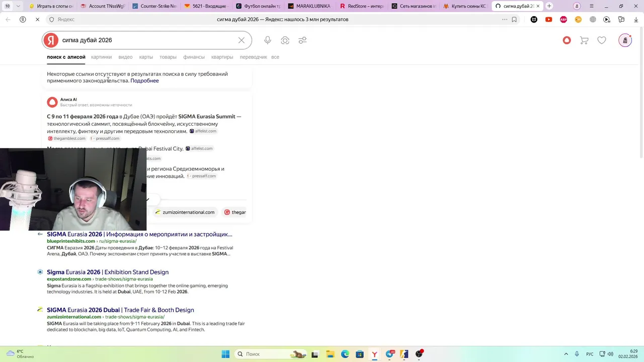
Task: Open favorites heart icon
Action: 602,40
